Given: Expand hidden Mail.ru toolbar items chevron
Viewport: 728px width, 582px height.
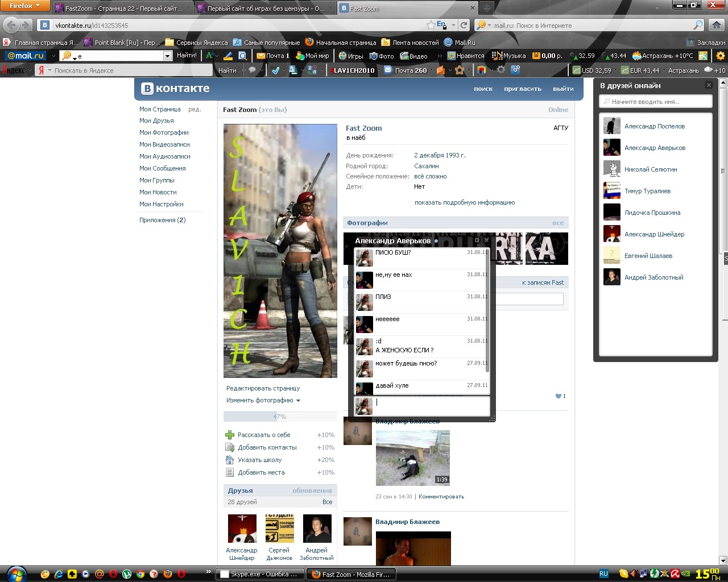Looking at the screenshot, I should coord(439,56).
